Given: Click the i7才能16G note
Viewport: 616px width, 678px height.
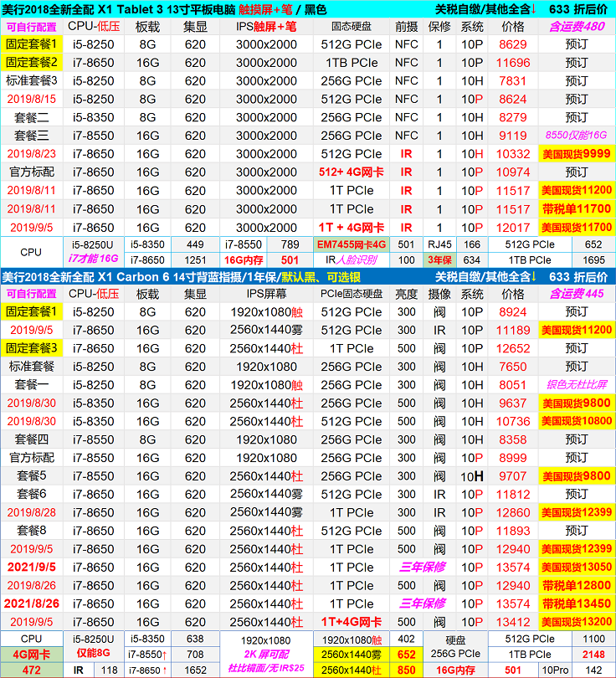Looking at the screenshot, I should [x=94, y=259].
